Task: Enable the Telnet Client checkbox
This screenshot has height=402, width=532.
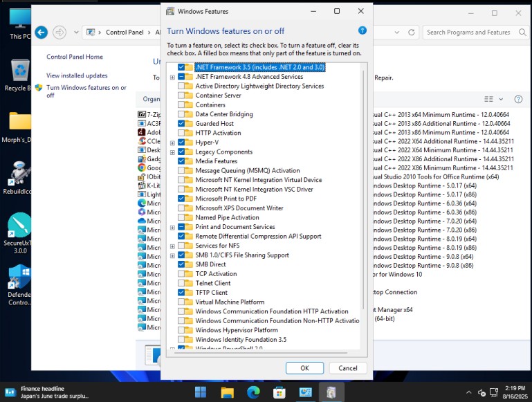Action: pos(181,283)
